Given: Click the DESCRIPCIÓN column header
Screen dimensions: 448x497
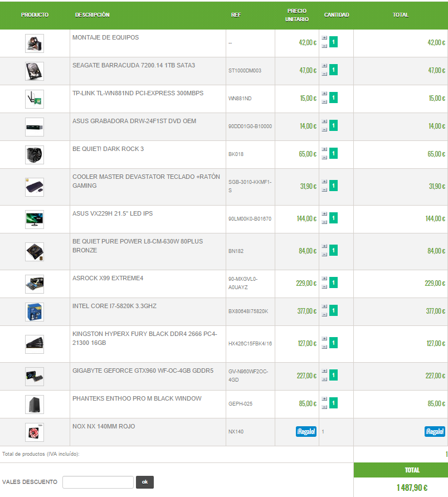Looking at the screenshot, I should (92, 15).
